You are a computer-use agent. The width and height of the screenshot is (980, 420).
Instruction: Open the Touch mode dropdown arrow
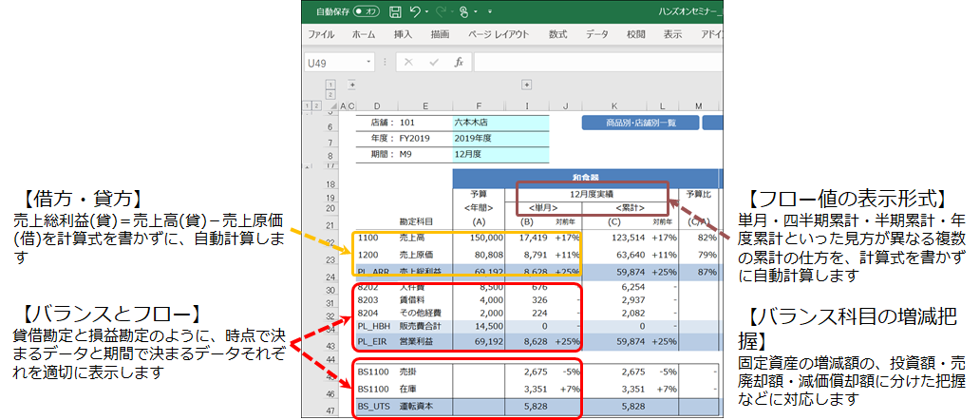pos(476,11)
